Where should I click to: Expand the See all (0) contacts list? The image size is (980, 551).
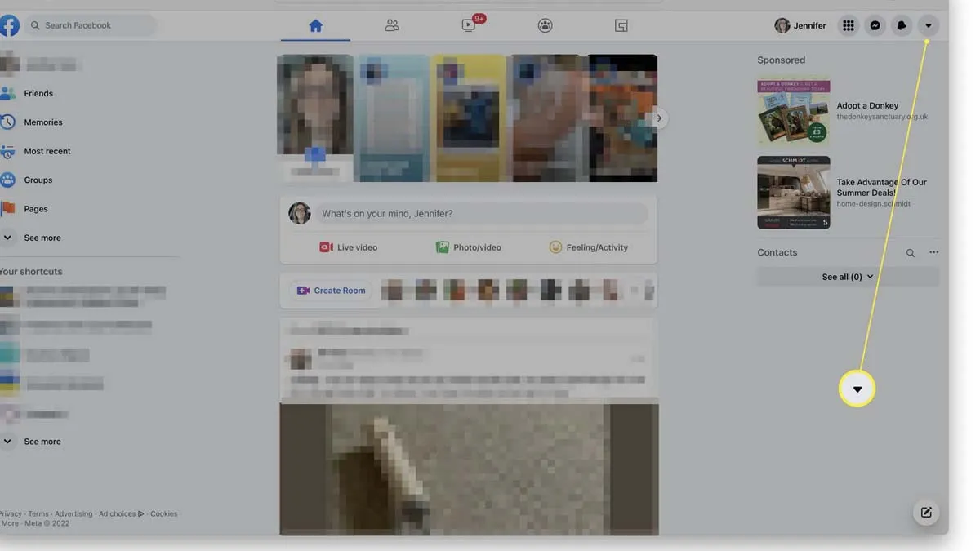pyautogui.click(x=848, y=277)
